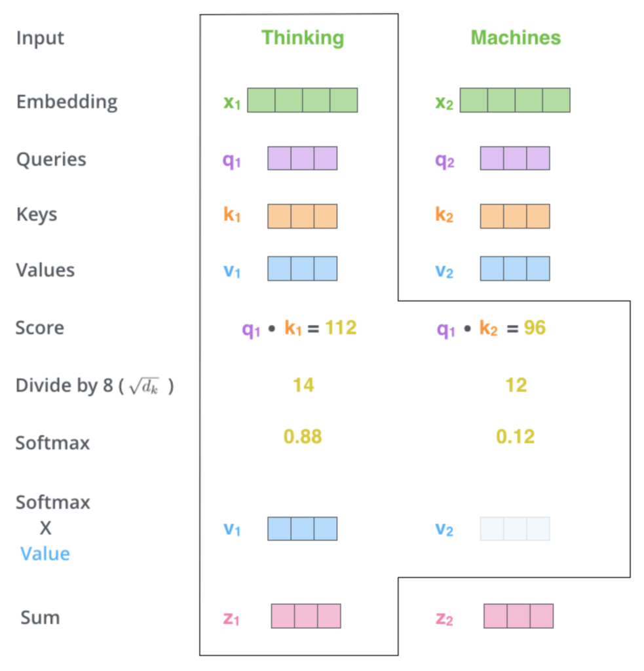
Task: Click the blue v2 vector in Values row
Action: pyautogui.click(x=515, y=269)
